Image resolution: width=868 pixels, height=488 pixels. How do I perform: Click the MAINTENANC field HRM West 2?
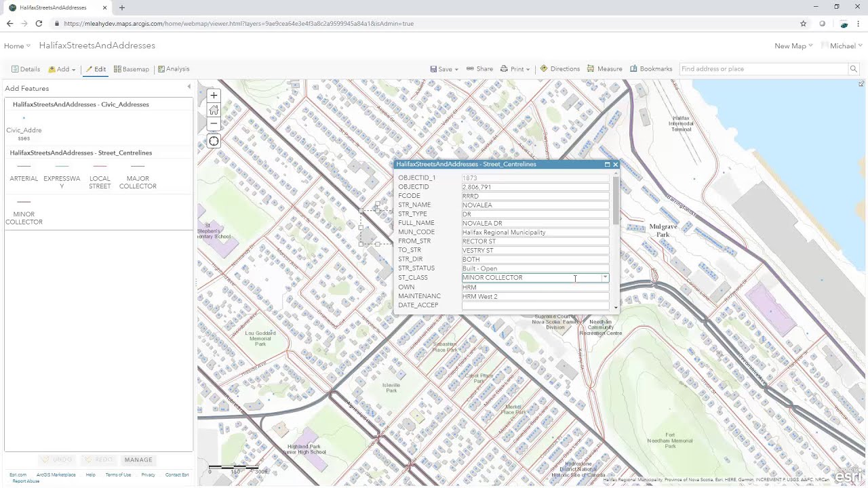coord(535,296)
